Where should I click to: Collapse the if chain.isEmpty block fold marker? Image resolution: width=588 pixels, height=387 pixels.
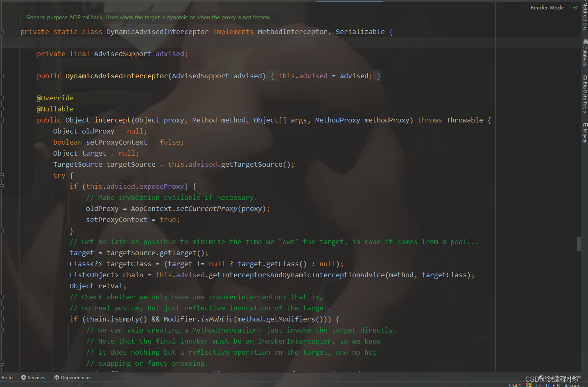pos(2,319)
